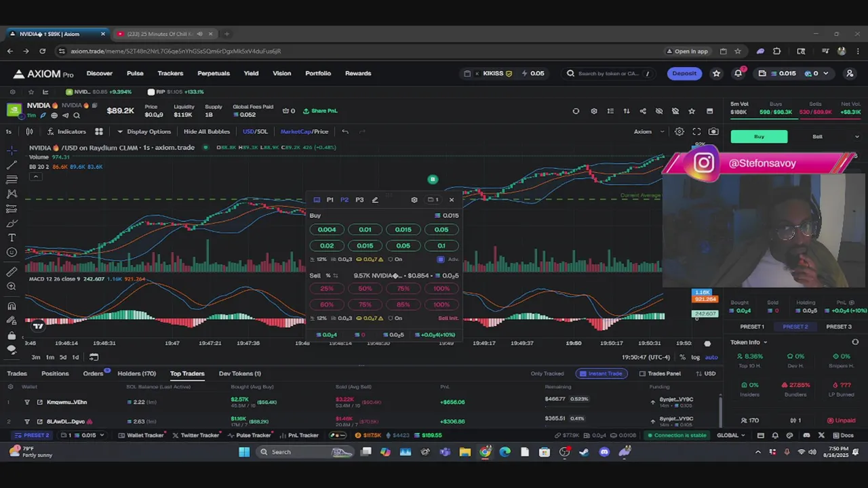
Task: Open instant trade panel settings gear
Action: [x=414, y=200]
